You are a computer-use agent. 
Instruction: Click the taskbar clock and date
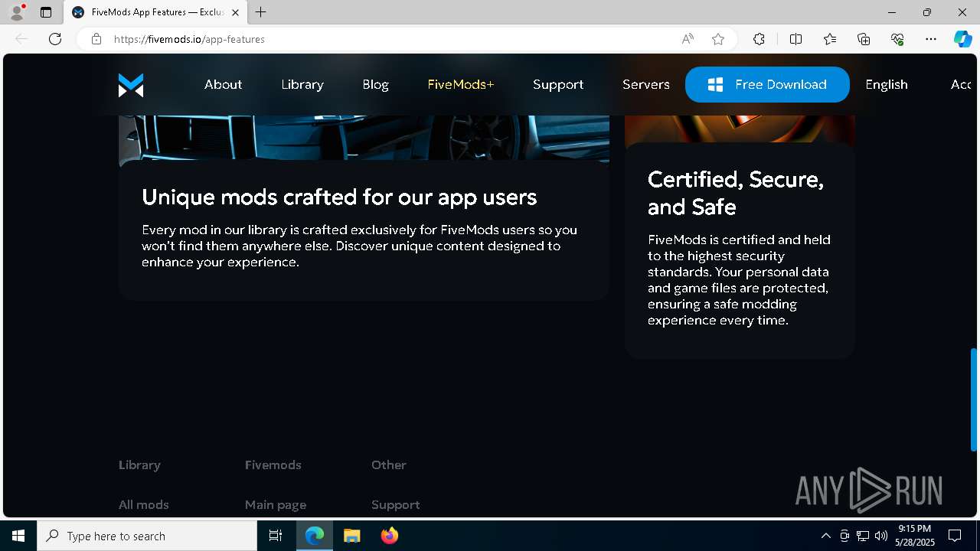tap(915, 536)
